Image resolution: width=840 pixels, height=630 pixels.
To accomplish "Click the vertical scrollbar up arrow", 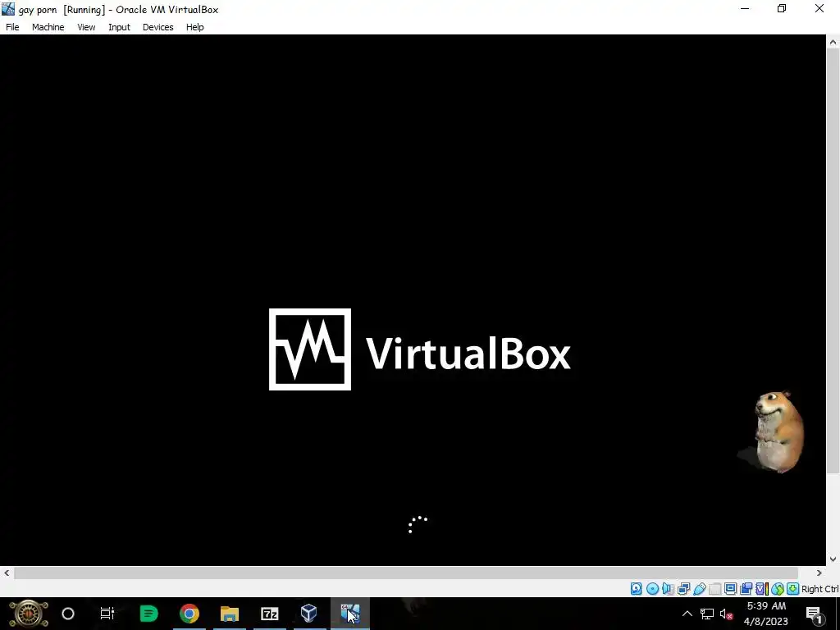I will click(x=833, y=41).
